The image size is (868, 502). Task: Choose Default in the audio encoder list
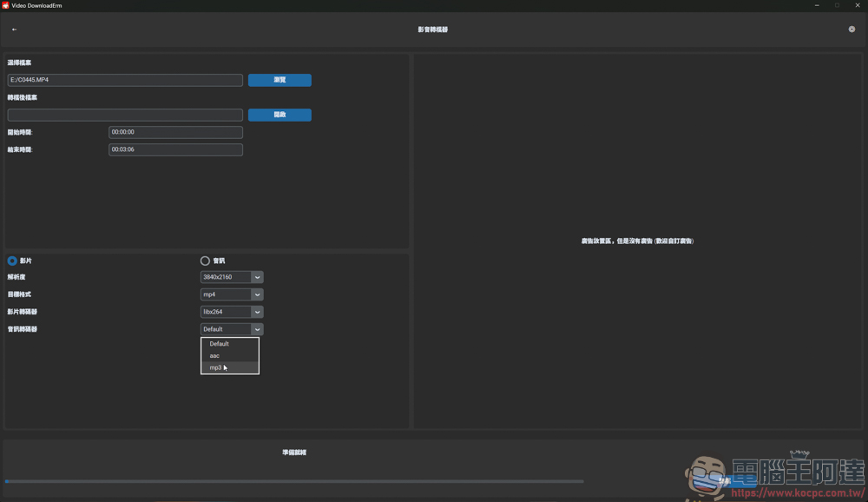[230, 344]
